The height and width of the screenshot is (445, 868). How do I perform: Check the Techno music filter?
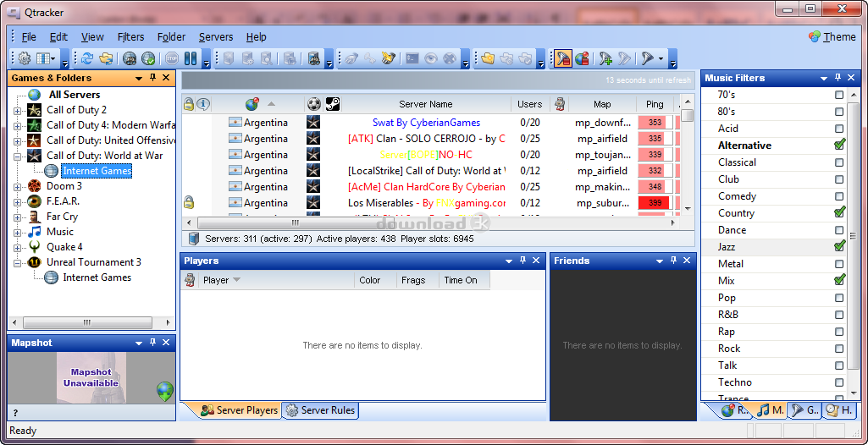839,382
